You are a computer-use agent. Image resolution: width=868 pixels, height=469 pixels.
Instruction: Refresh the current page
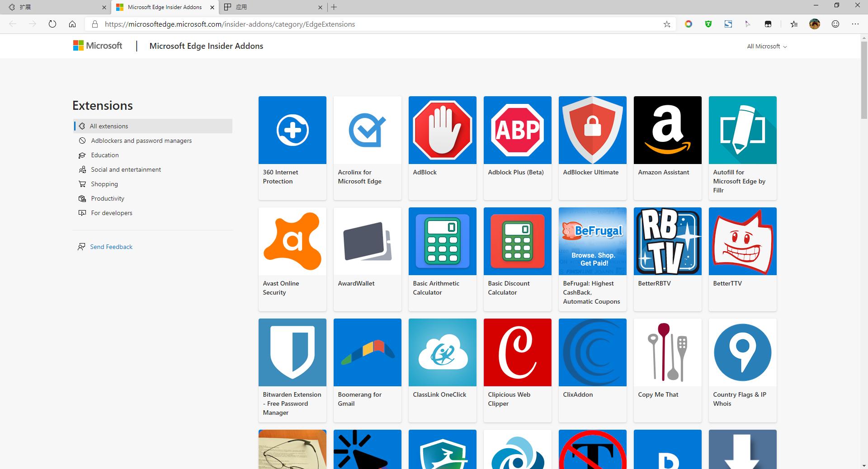52,24
